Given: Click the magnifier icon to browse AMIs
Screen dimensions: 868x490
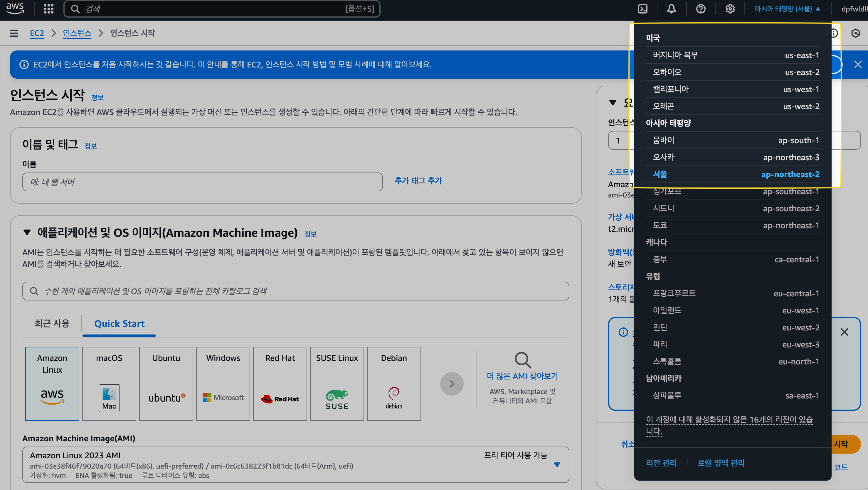Looking at the screenshot, I should [522, 360].
